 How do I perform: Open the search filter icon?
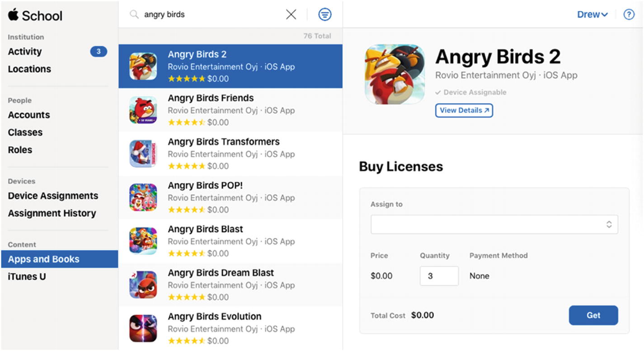tap(324, 14)
